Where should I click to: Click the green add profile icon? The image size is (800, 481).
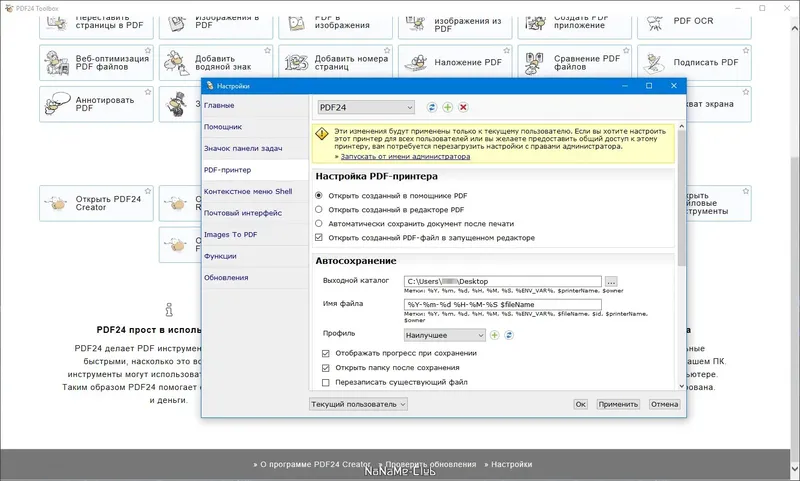(494, 335)
